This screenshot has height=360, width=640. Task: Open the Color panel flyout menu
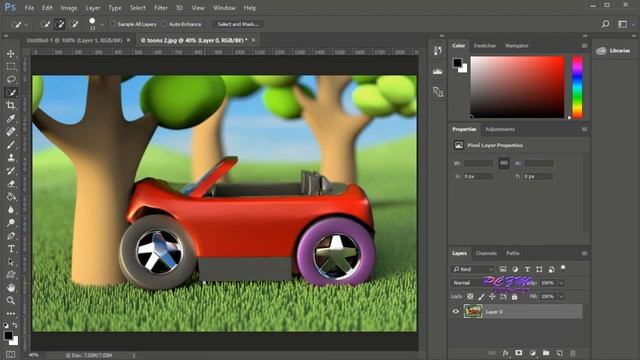(x=584, y=46)
